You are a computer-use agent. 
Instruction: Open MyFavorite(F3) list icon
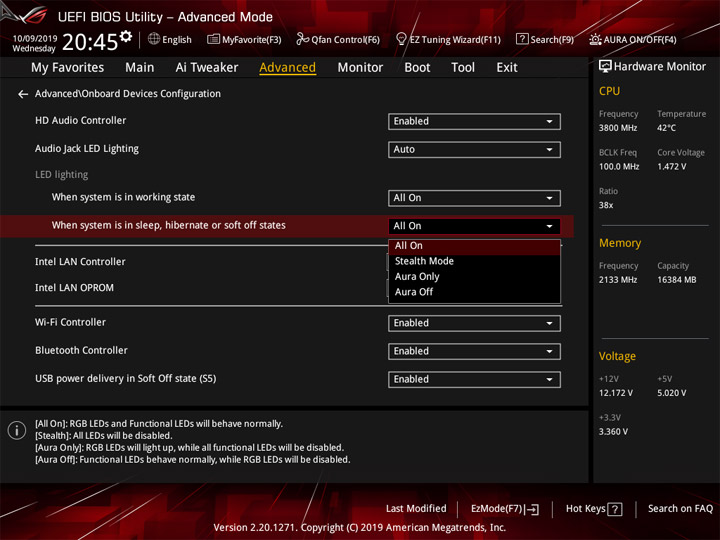pyautogui.click(x=213, y=39)
